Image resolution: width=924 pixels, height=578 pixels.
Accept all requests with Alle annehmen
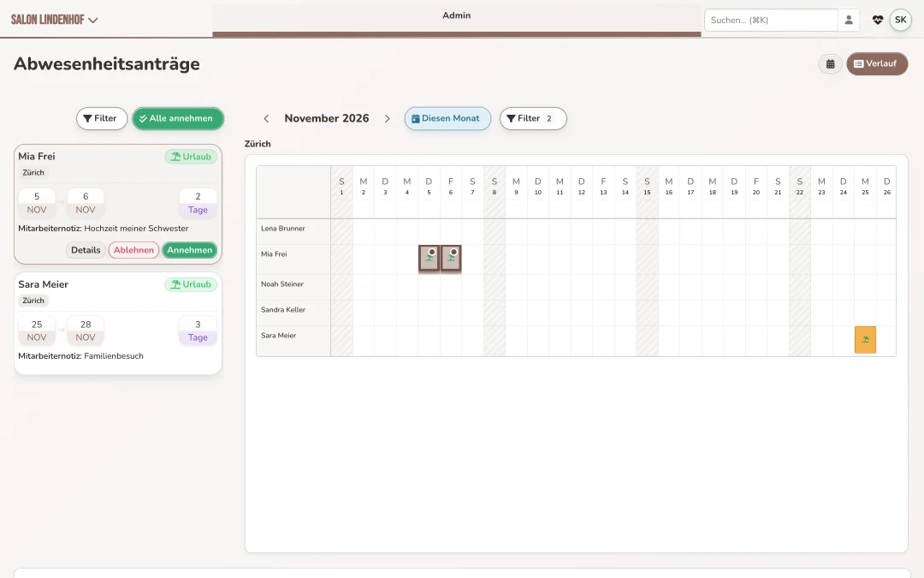click(178, 118)
